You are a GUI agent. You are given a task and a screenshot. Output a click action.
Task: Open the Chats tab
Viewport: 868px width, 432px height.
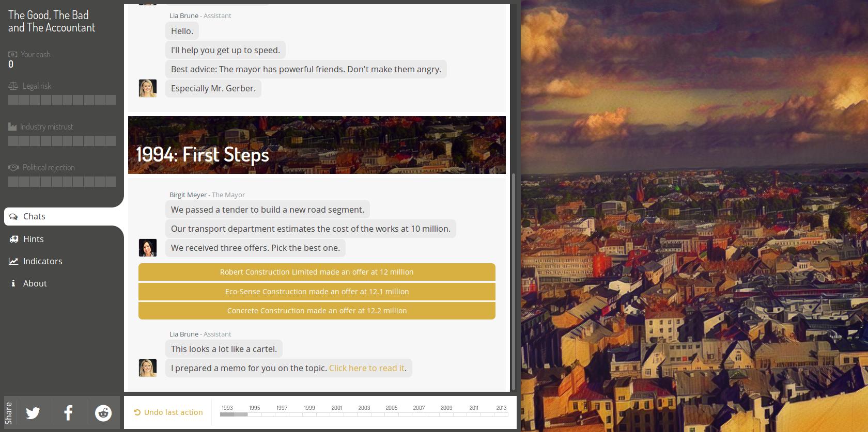pos(34,217)
